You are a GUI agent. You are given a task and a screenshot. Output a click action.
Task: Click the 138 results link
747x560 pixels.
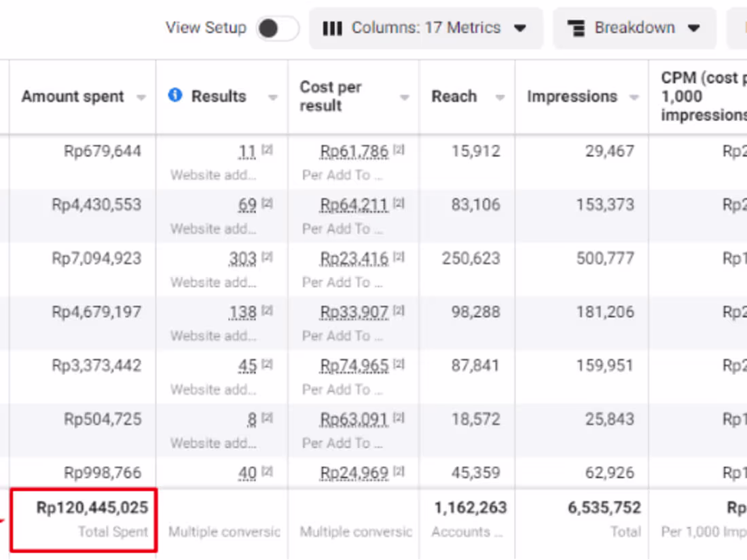pyautogui.click(x=242, y=312)
